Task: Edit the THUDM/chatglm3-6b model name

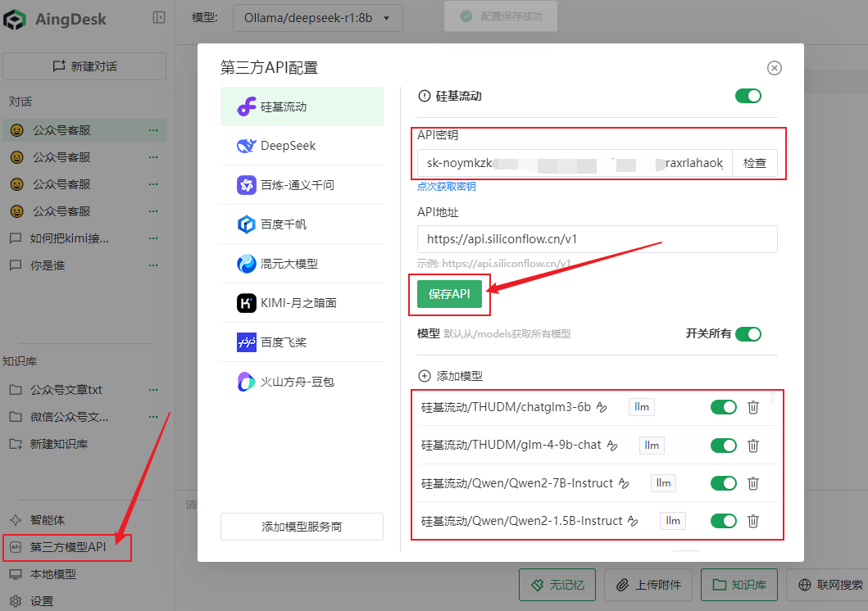Action: pos(602,408)
